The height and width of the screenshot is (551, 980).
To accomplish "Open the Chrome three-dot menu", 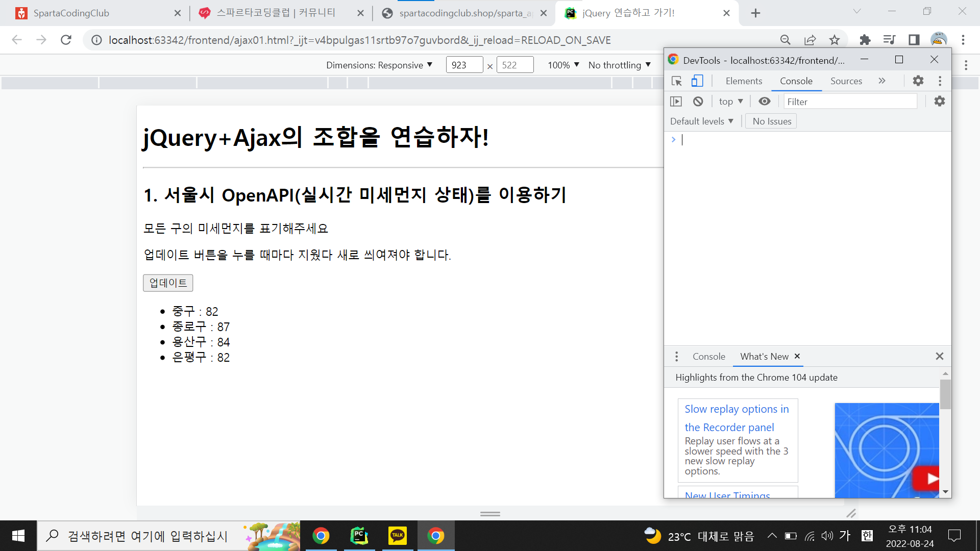I will pyautogui.click(x=963, y=40).
